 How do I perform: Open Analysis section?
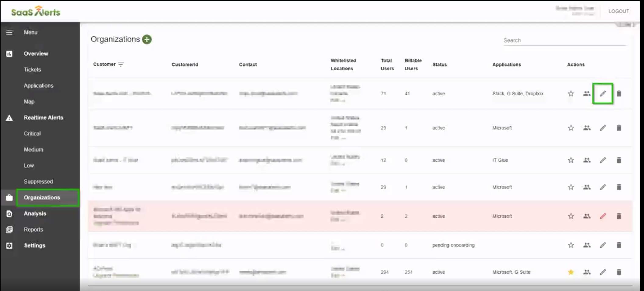point(35,213)
